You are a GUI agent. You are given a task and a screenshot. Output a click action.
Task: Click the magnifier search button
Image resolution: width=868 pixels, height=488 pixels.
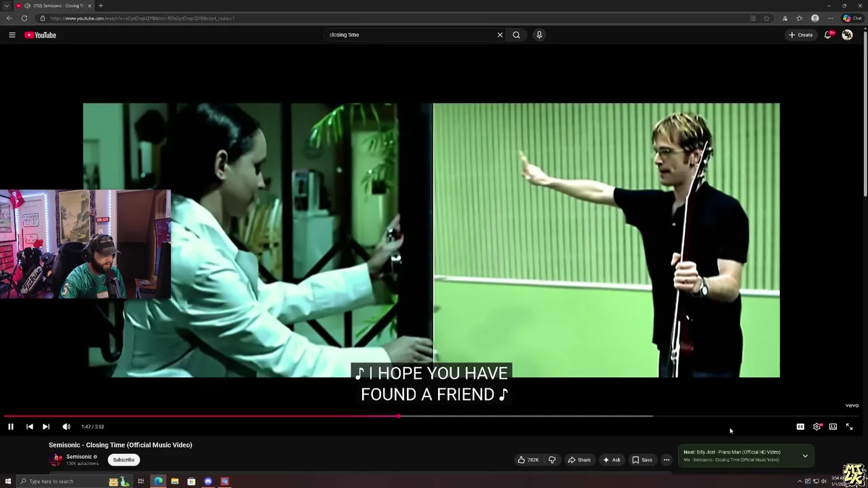click(x=516, y=35)
